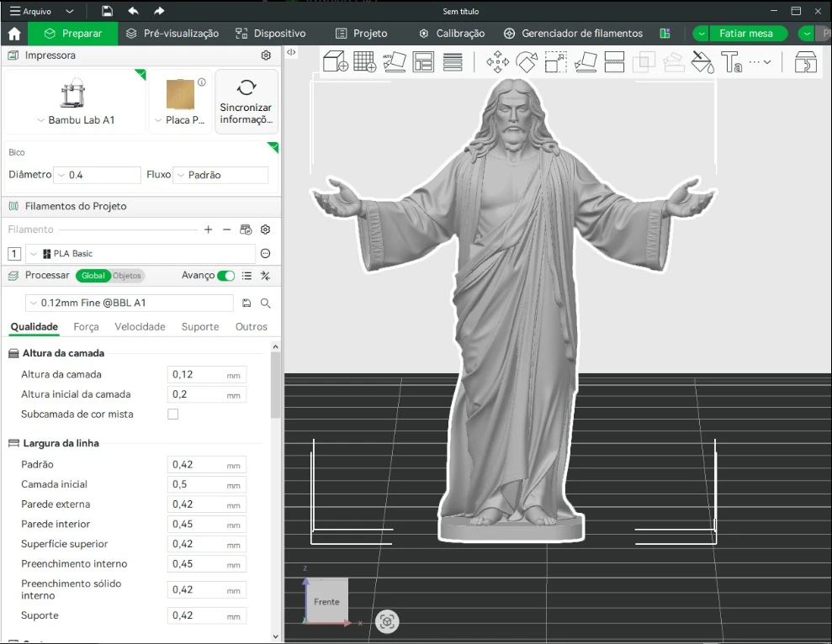Open the nozzle Diâmetro 0.4 dropdown
This screenshot has height=644, width=832.
[97, 175]
